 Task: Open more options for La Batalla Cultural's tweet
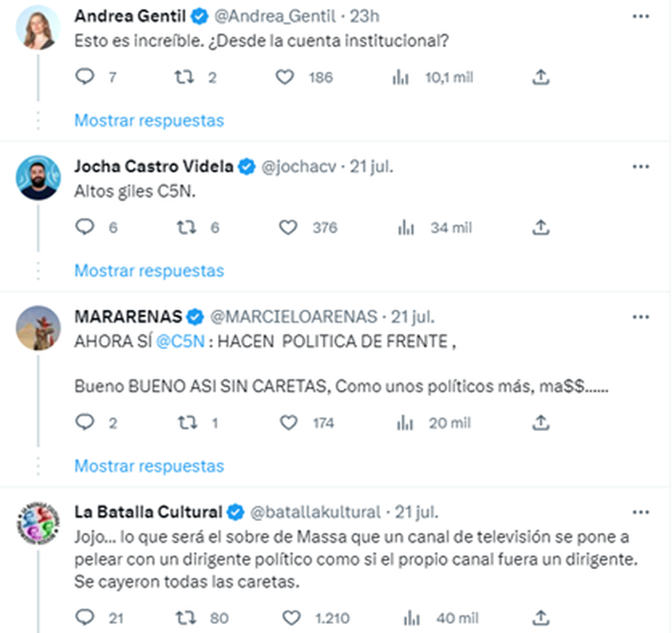[641, 512]
